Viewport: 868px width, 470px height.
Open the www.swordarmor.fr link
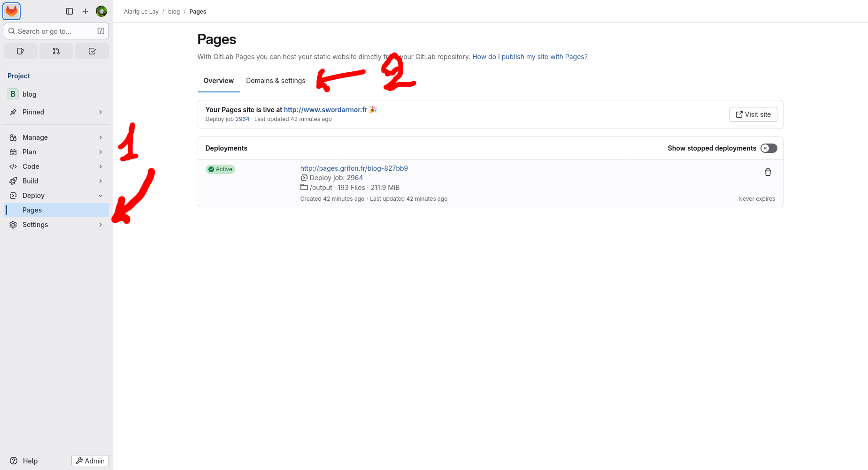325,110
